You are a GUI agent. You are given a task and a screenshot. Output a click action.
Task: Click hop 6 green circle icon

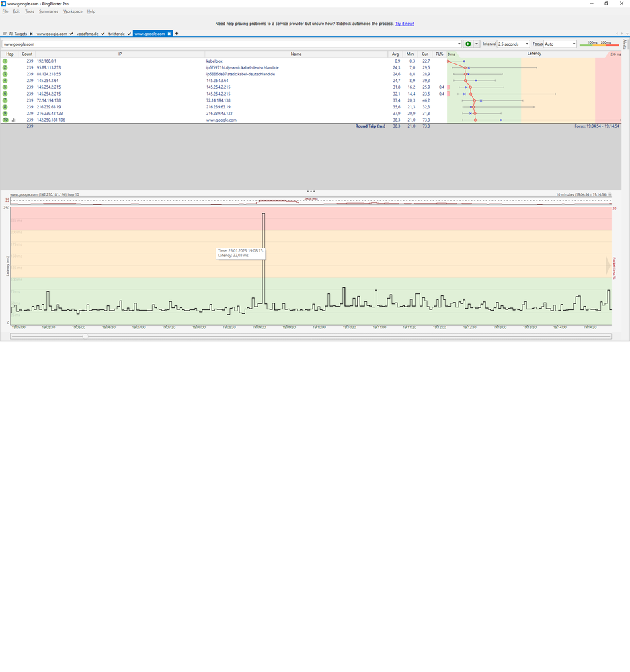[x=5, y=94]
